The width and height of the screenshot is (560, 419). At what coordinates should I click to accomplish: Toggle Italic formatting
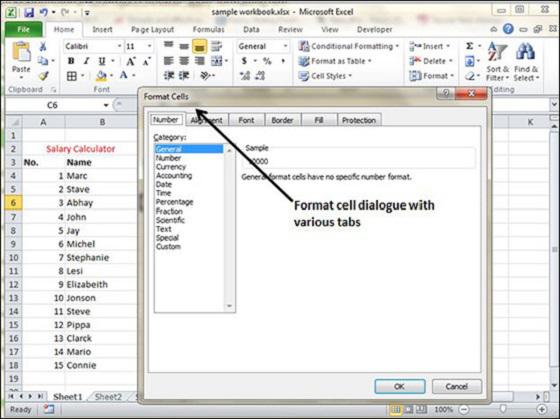(x=86, y=61)
